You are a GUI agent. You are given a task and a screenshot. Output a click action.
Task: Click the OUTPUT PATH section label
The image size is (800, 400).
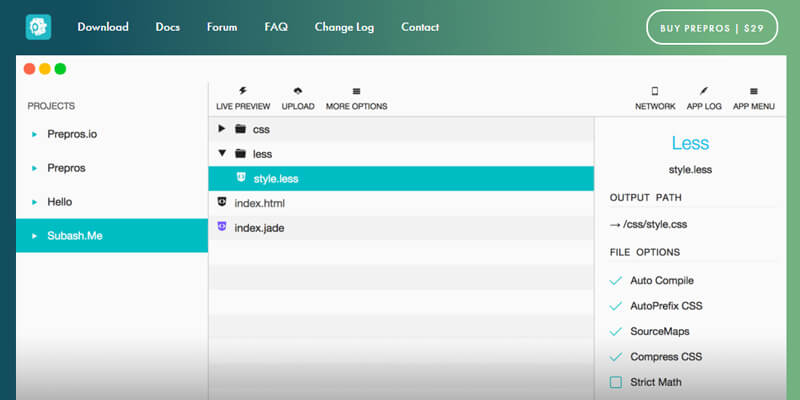tap(645, 197)
